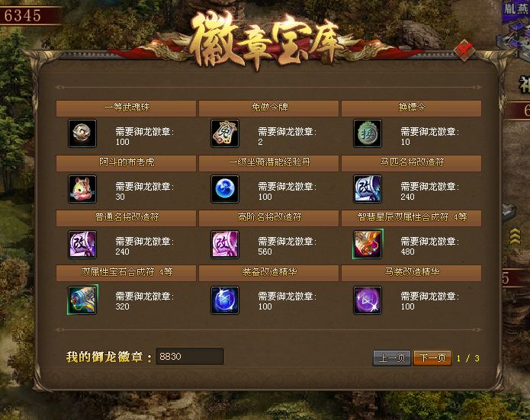Image resolution: width=530 pixels, height=420 pixels.
Task: Click the 免做令牌 token icon
Action: [x=225, y=133]
